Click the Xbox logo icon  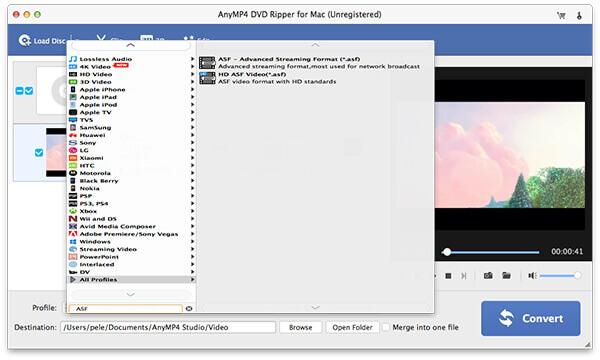point(73,211)
